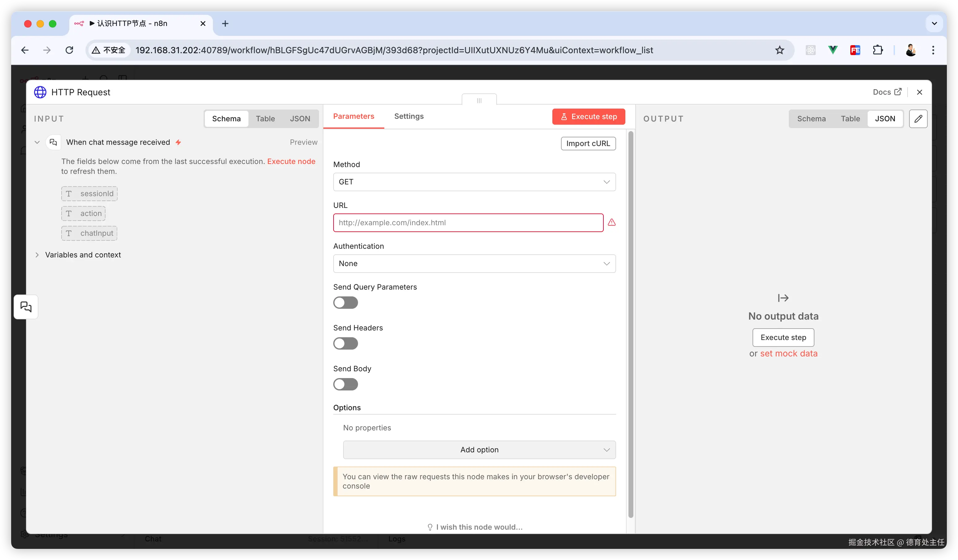This screenshot has width=958, height=560.
Task: Reload the page in the browser
Action: (x=69, y=50)
